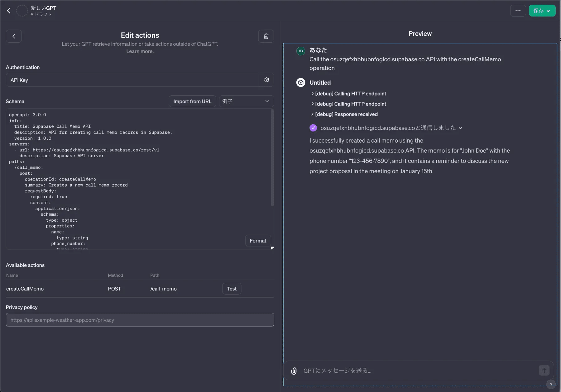Open the 例子 examples dropdown
Screen dimensions: 561x392
point(246,101)
